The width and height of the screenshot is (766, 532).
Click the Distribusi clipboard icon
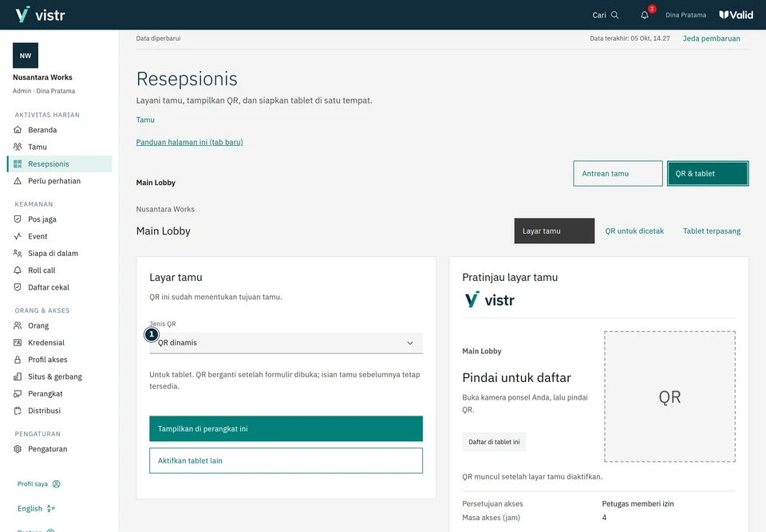18,412
